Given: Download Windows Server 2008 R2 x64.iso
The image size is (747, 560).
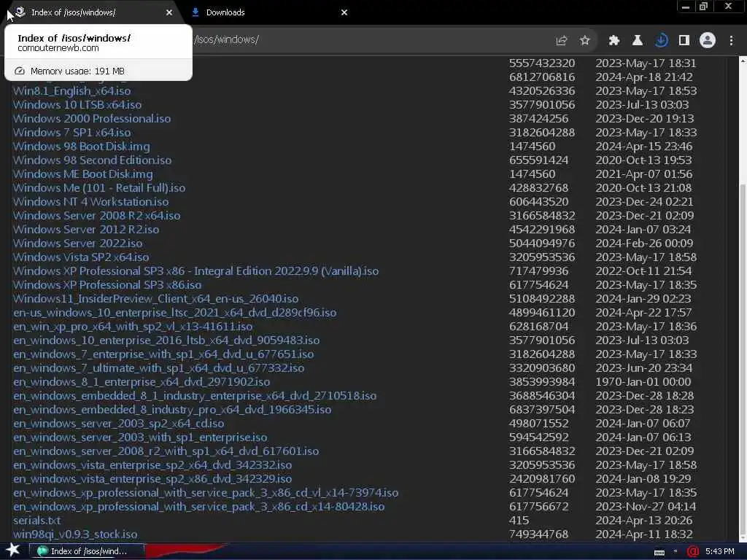Looking at the screenshot, I should (x=97, y=215).
